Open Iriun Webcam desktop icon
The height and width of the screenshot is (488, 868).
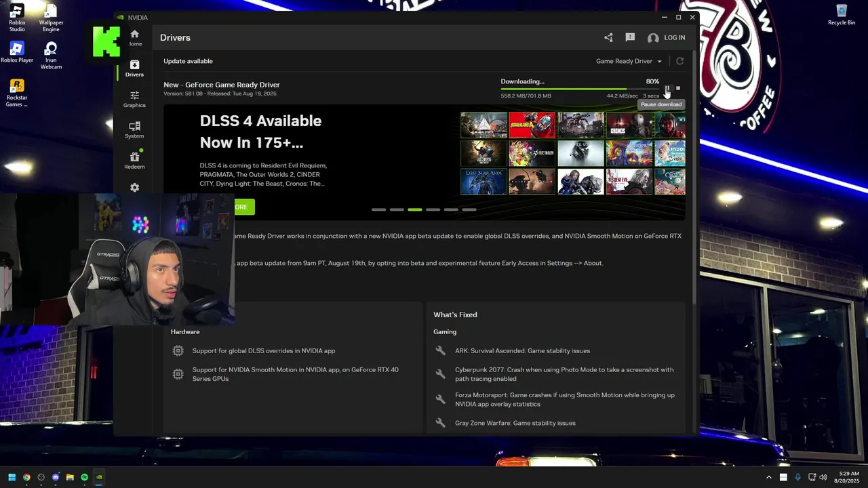click(51, 56)
